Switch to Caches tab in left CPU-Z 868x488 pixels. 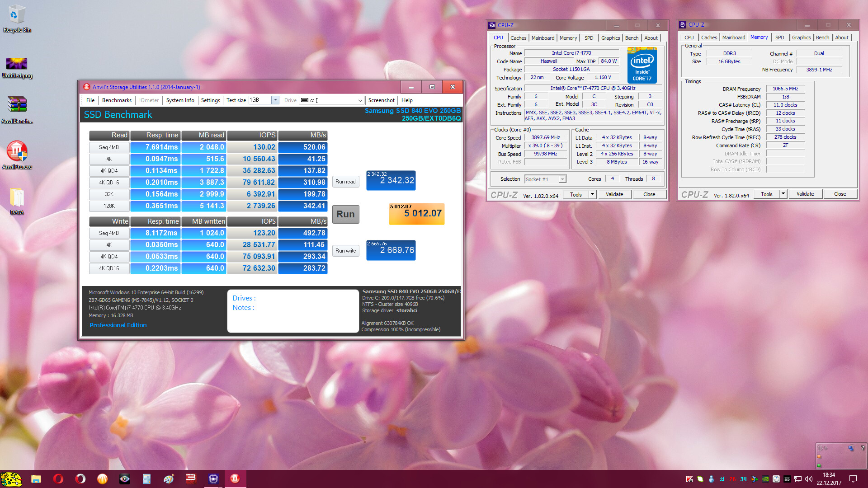coord(519,38)
